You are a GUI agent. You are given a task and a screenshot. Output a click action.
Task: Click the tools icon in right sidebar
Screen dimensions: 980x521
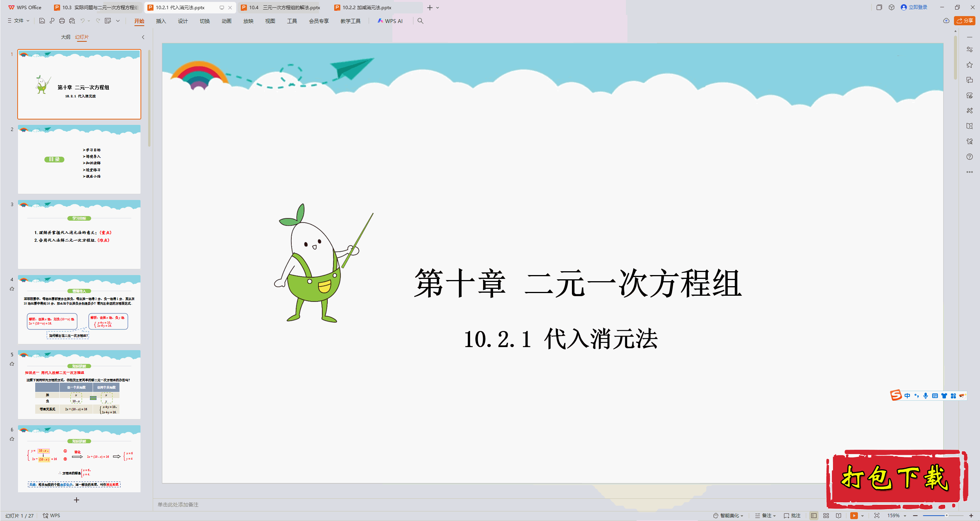[x=969, y=111]
